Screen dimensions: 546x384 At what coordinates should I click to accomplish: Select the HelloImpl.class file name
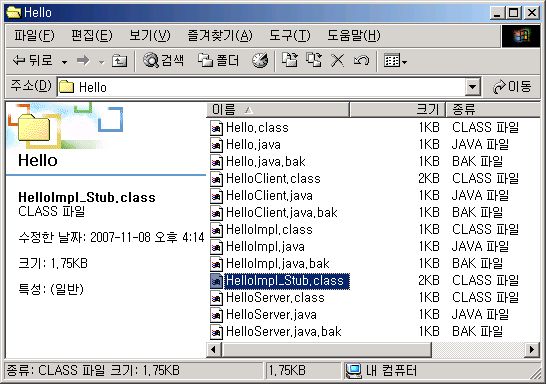coord(269,230)
